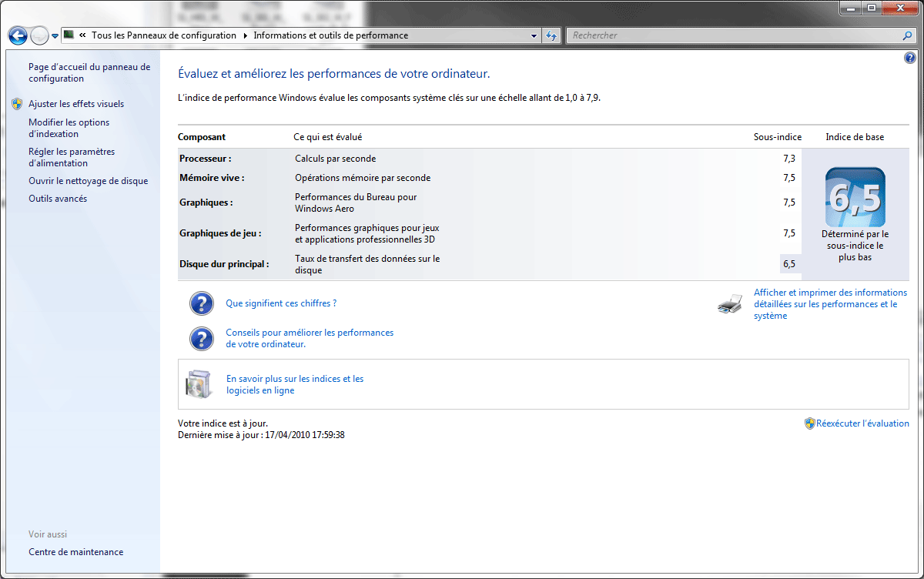The width and height of the screenshot is (924, 579).
Task: Click shield icon beside Réexécuter l'évaluation
Action: [809, 423]
